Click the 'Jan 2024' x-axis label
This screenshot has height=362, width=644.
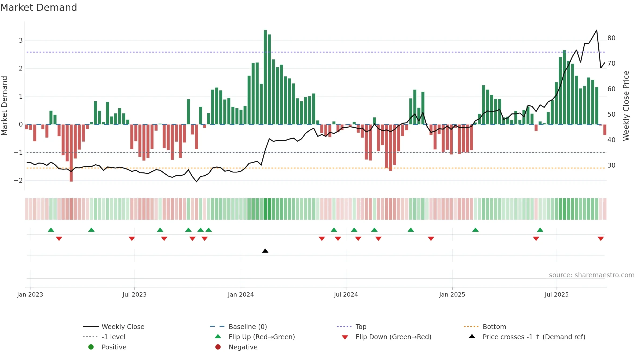point(241,294)
